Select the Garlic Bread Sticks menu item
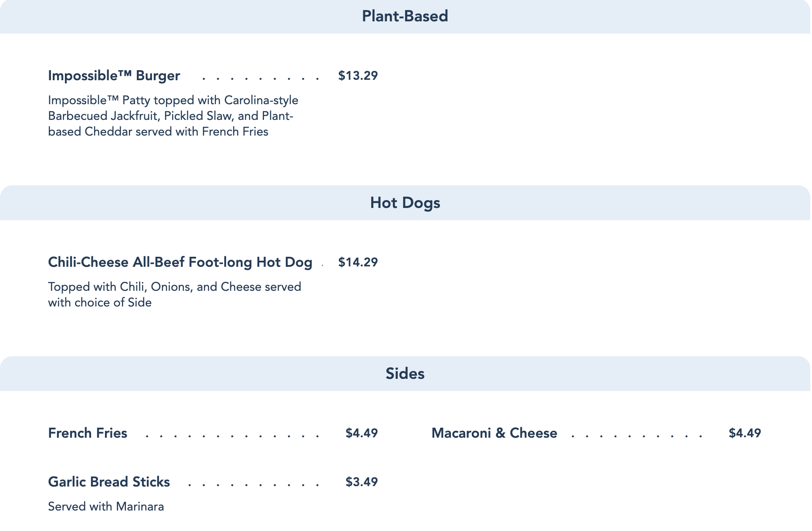The height and width of the screenshot is (531, 812). point(109,482)
